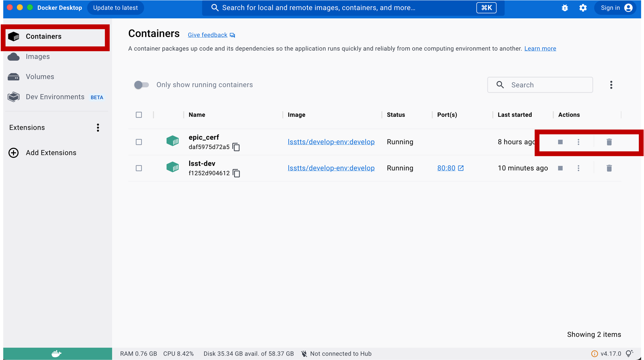Viewport: 644px width, 360px height.
Task: Copy lsst-dev container ID f1252d904612
Action: pyautogui.click(x=236, y=173)
